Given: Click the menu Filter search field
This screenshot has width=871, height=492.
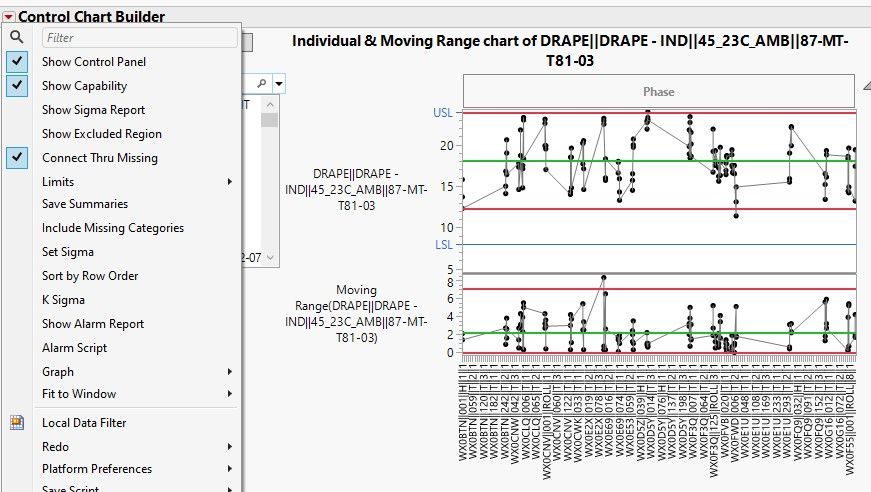Looking at the screenshot, I should coord(139,38).
